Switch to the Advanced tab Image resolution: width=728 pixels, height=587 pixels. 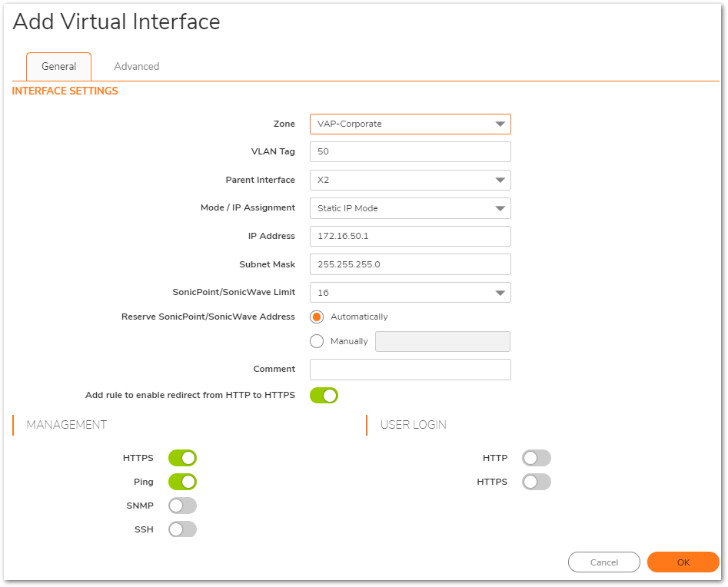point(137,67)
